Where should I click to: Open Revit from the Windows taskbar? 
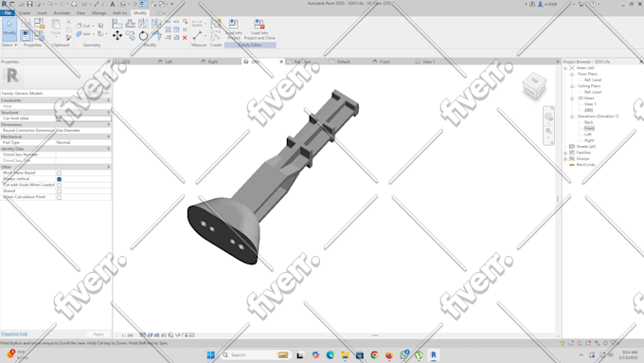point(434,354)
